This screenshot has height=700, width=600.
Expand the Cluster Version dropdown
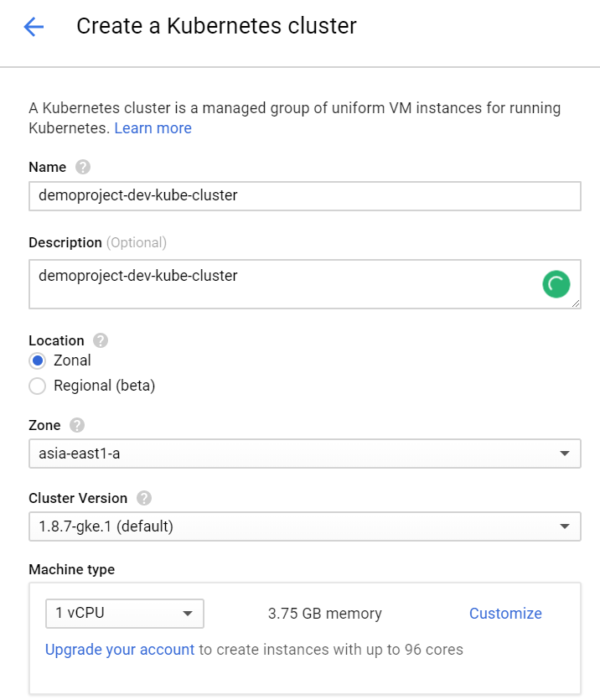pos(304,526)
